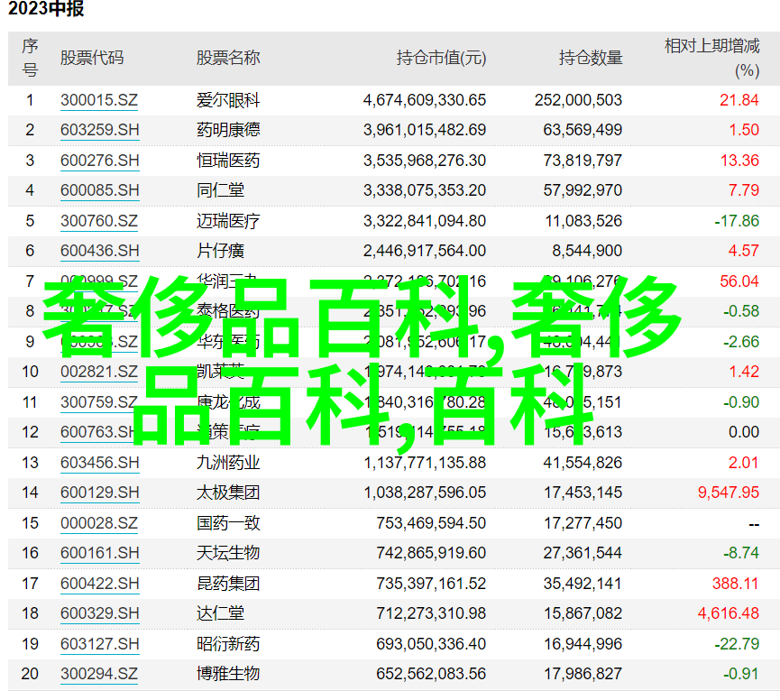
Task: Follow the 600085.SH stock link
Action: [100, 190]
